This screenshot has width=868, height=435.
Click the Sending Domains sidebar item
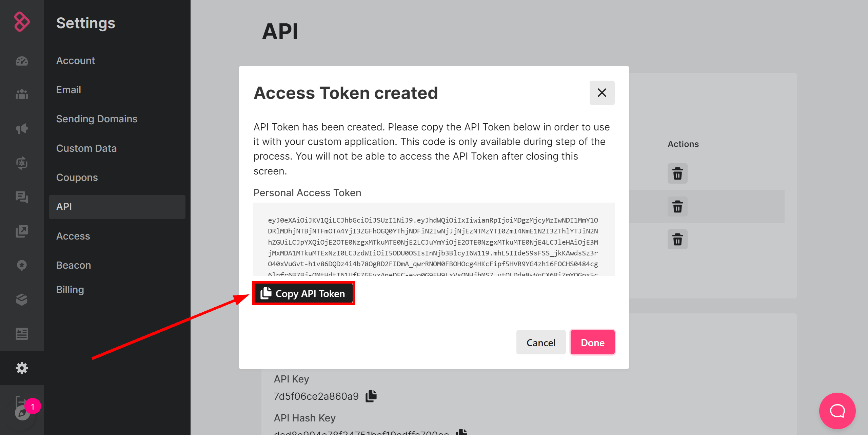[97, 119]
